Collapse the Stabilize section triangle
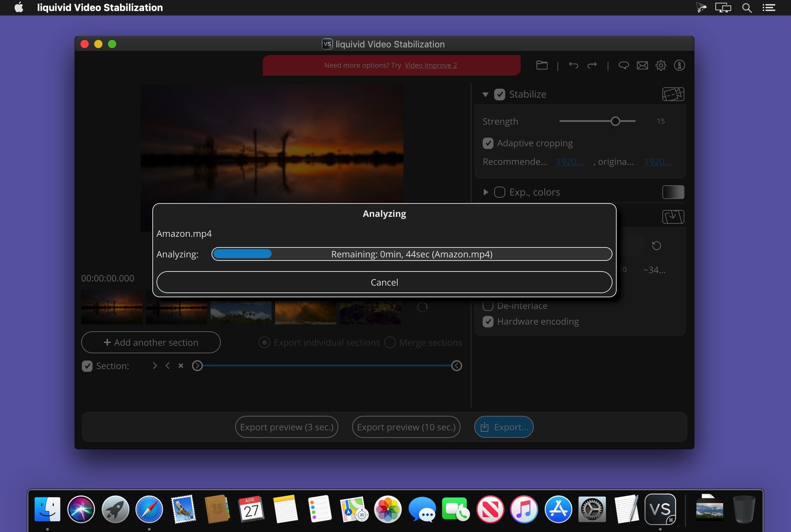The image size is (791, 532). pos(485,95)
